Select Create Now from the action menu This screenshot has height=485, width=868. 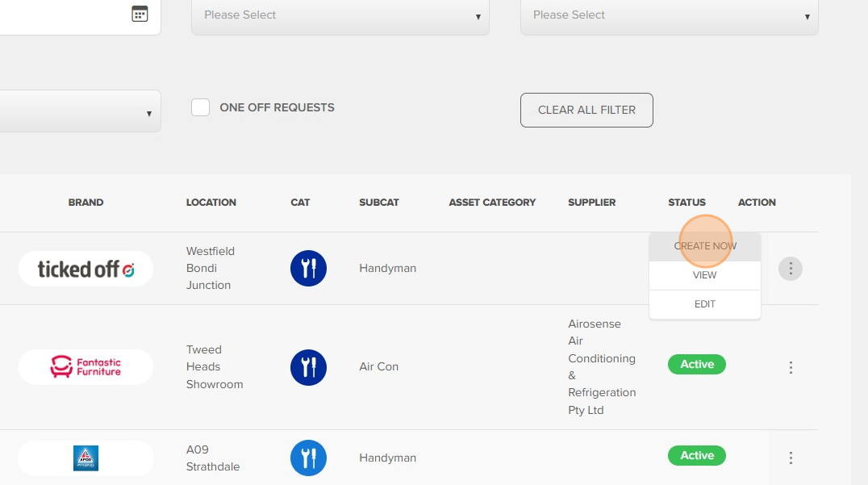pyautogui.click(x=705, y=246)
